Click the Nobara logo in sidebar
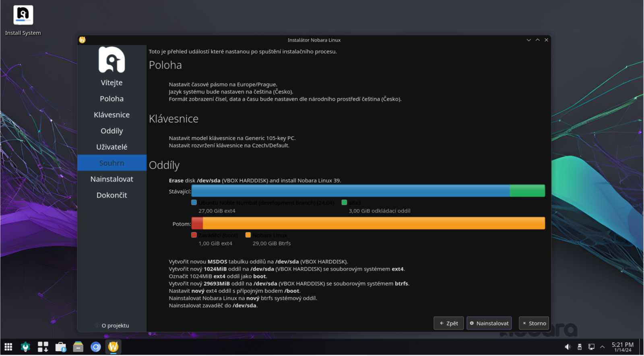This screenshot has width=644, height=356. click(x=112, y=60)
